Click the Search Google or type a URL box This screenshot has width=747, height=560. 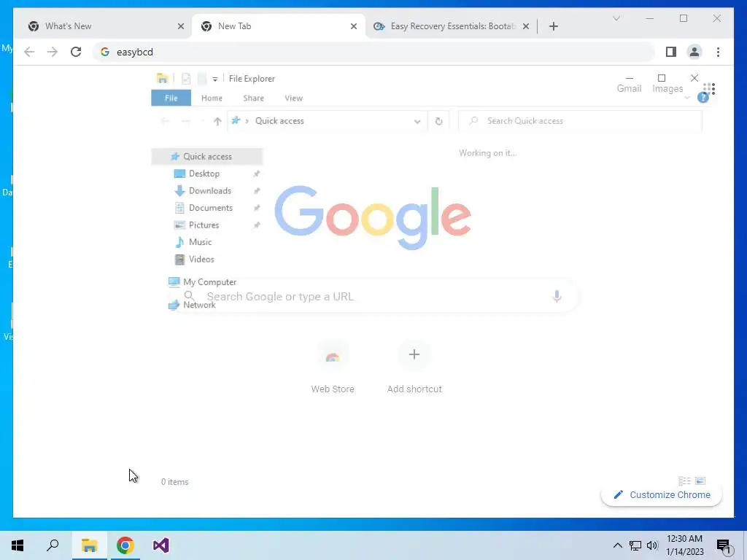coord(373,297)
